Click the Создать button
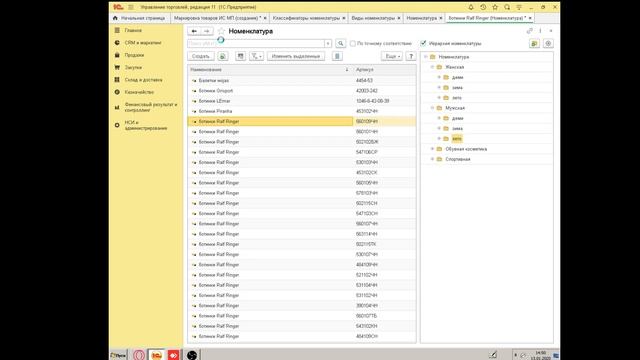The width and height of the screenshot is (640, 360). 201,56
